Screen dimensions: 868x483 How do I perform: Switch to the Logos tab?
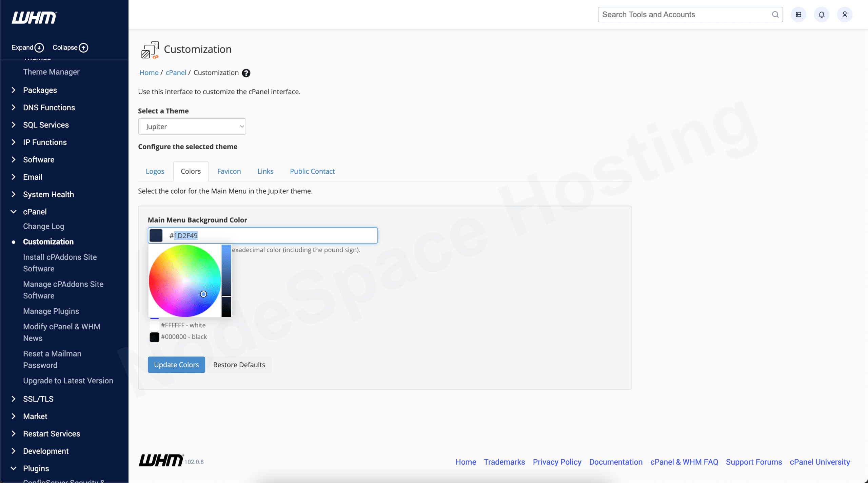click(x=155, y=171)
